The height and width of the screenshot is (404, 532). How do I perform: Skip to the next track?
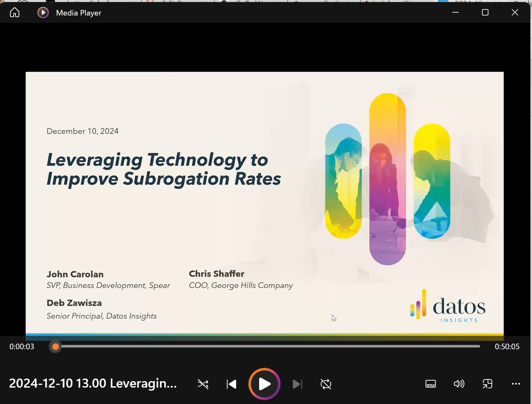pos(297,384)
